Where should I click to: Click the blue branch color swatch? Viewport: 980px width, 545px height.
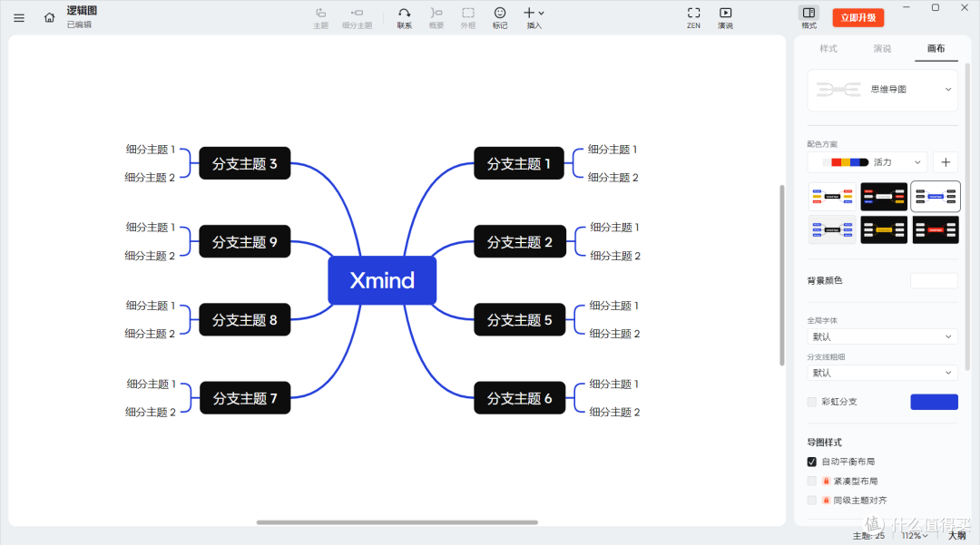(934, 402)
